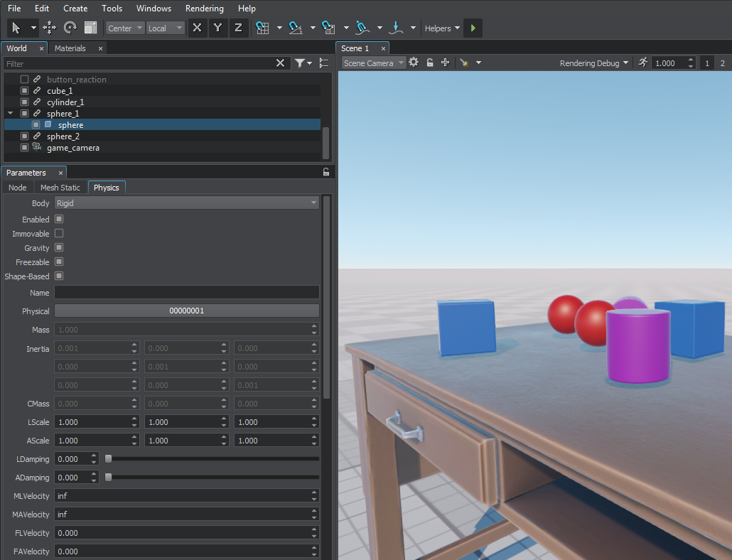Screen dimensions: 732x560
Task: Click the Physical mask 00000001 button
Action: click(x=187, y=311)
